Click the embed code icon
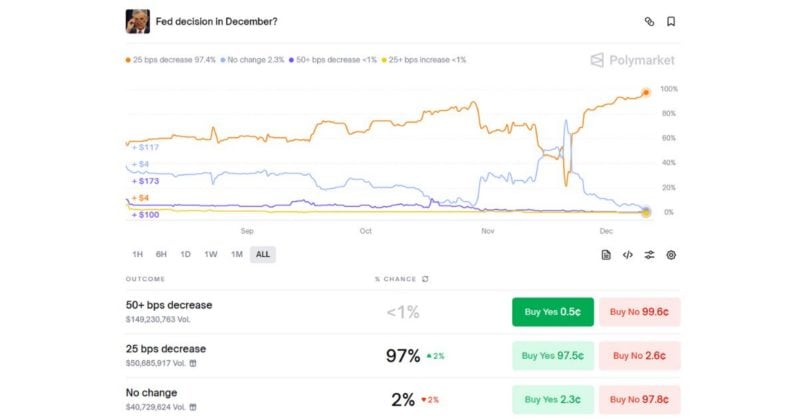This screenshot has height=420, width=800. point(628,254)
